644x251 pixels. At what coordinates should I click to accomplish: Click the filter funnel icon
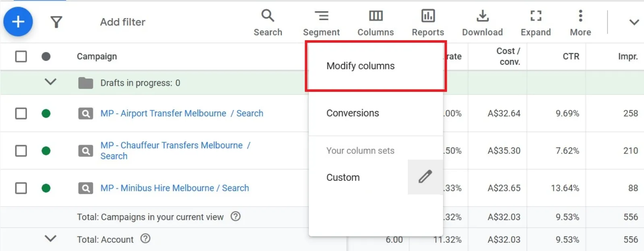56,22
